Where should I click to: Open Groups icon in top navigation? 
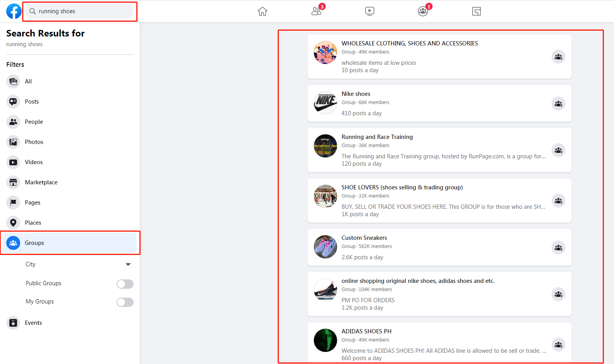pyautogui.click(x=423, y=11)
